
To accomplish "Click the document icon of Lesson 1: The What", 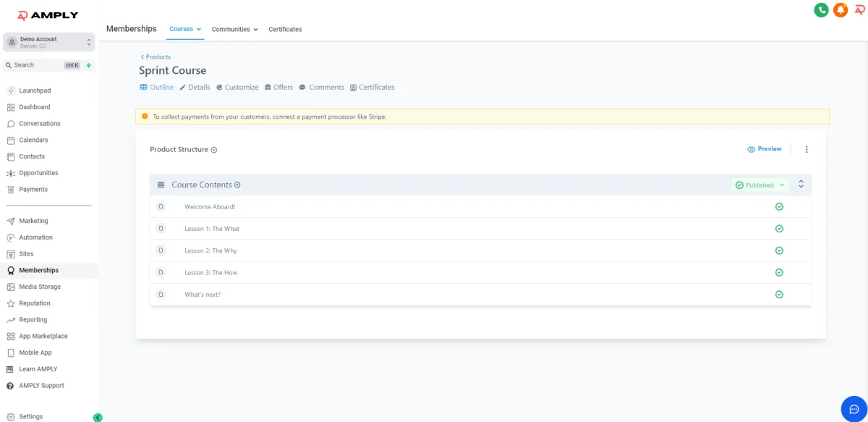I will [x=161, y=229].
